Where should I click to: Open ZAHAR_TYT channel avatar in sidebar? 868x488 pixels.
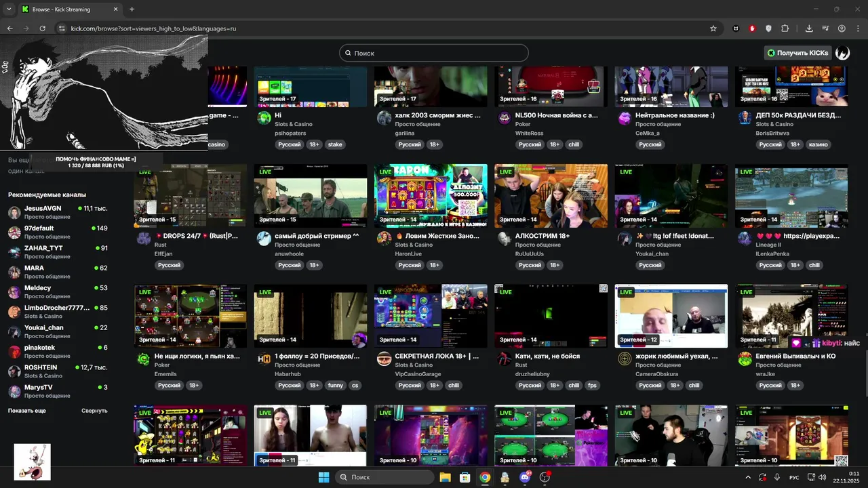coord(14,252)
